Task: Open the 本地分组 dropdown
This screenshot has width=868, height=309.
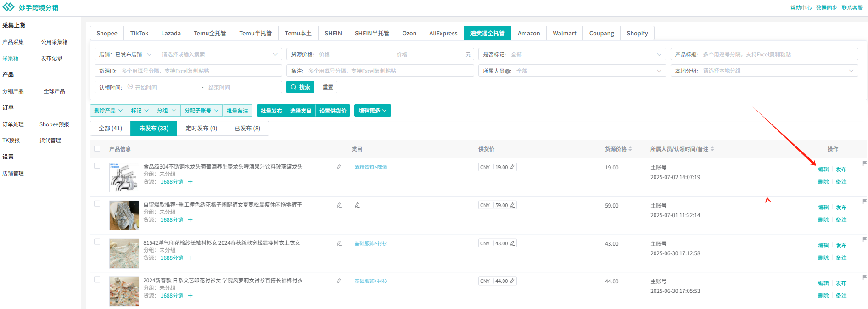Action: (764, 71)
